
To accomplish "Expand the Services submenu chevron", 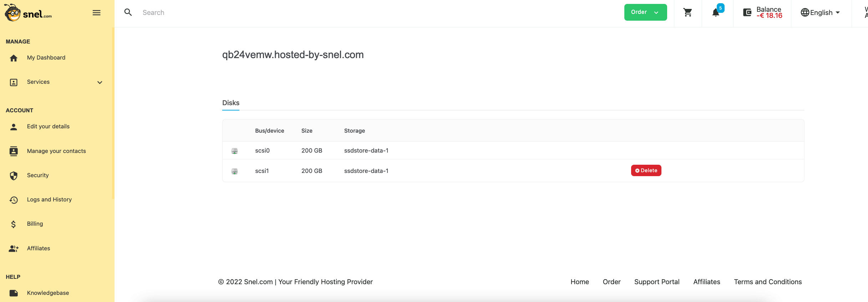I will (100, 82).
